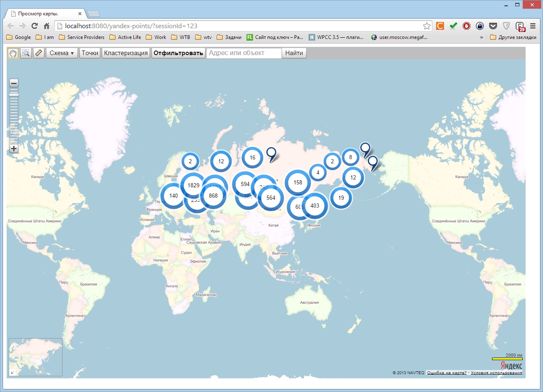Toggle the Точки display mode
The height and width of the screenshot is (392, 543).
(90, 53)
